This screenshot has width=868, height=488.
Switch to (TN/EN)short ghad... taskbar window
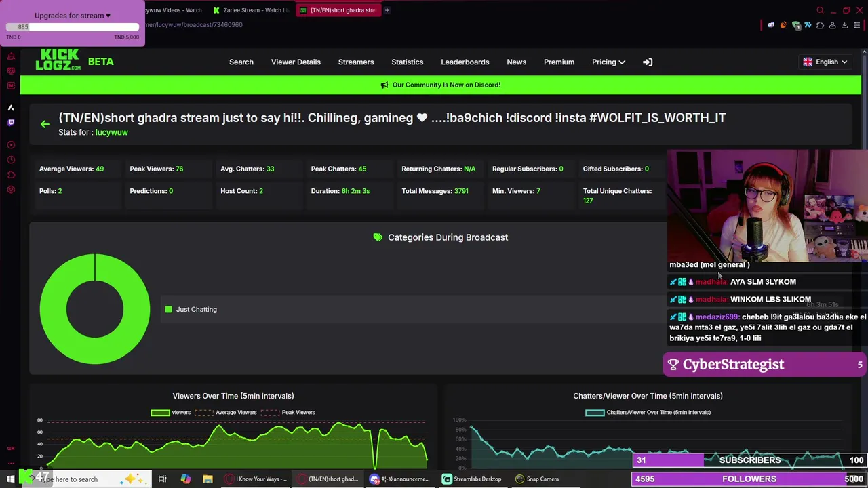click(328, 479)
